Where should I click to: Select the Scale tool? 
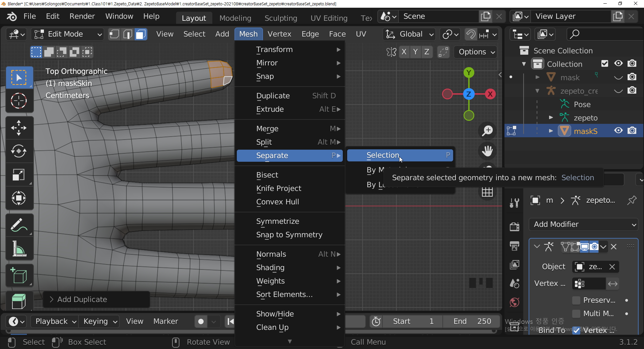(x=19, y=175)
